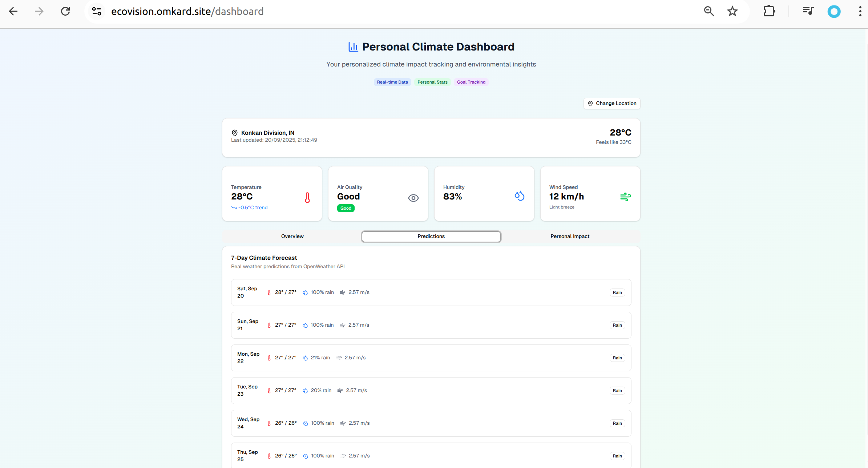Open Chrome's three-dot menu
868x468 pixels.
860,12
